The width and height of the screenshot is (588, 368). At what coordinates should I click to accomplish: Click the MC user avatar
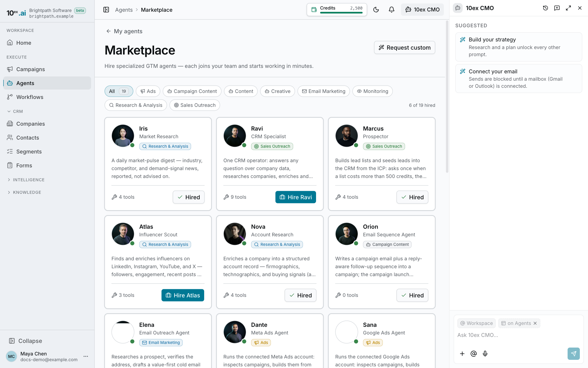coord(11,356)
